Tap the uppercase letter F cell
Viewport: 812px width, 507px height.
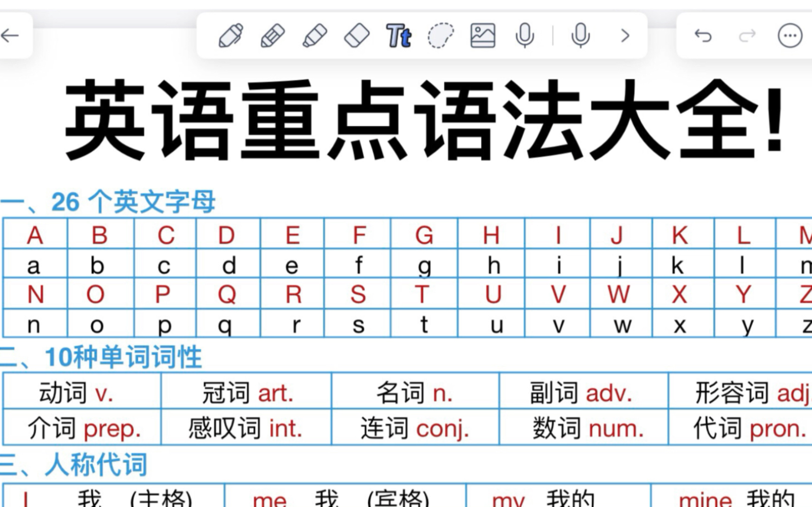pos(357,234)
